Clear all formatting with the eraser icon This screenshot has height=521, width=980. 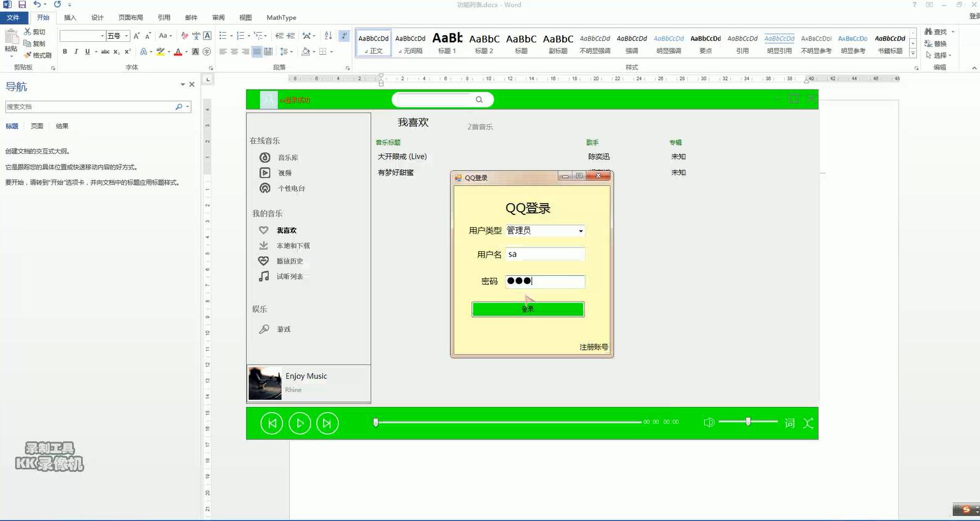(184, 36)
